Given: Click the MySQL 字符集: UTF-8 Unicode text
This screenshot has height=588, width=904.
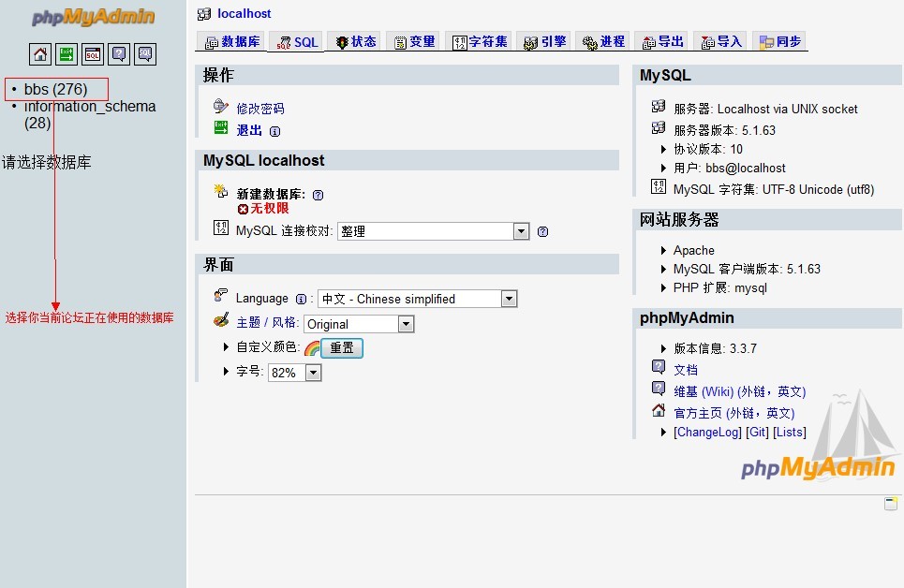Looking at the screenshot, I should (774, 190).
